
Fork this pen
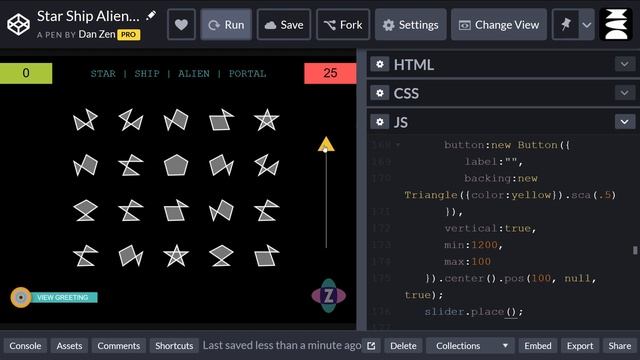343,25
